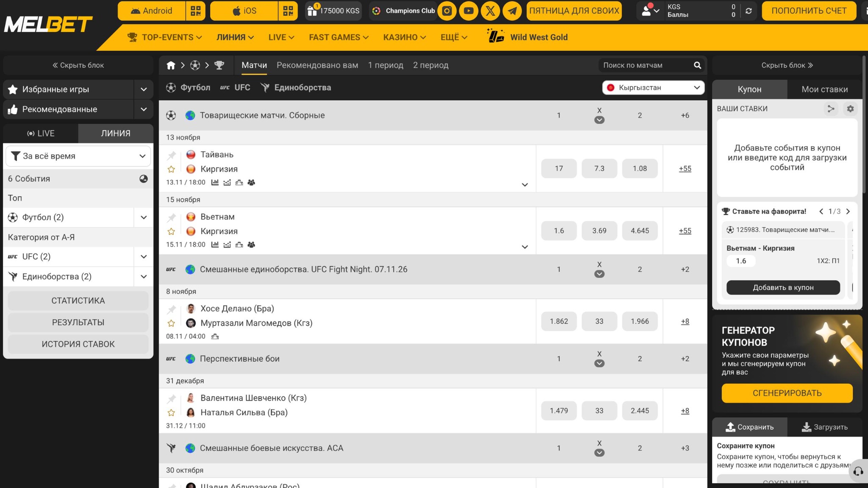The height and width of the screenshot is (488, 868).
Task: Pin the Вьетнам - Киргизия match
Action: pos(171,218)
